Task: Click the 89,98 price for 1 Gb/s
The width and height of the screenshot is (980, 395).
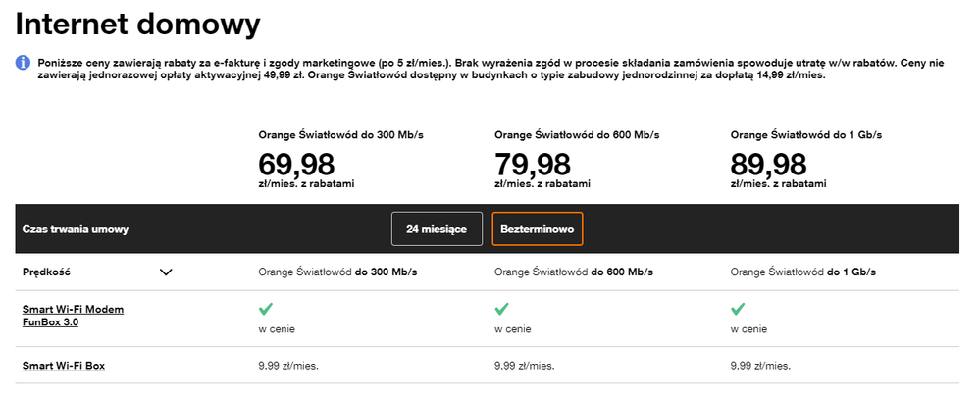Action: pyautogui.click(x=770, y=162)
